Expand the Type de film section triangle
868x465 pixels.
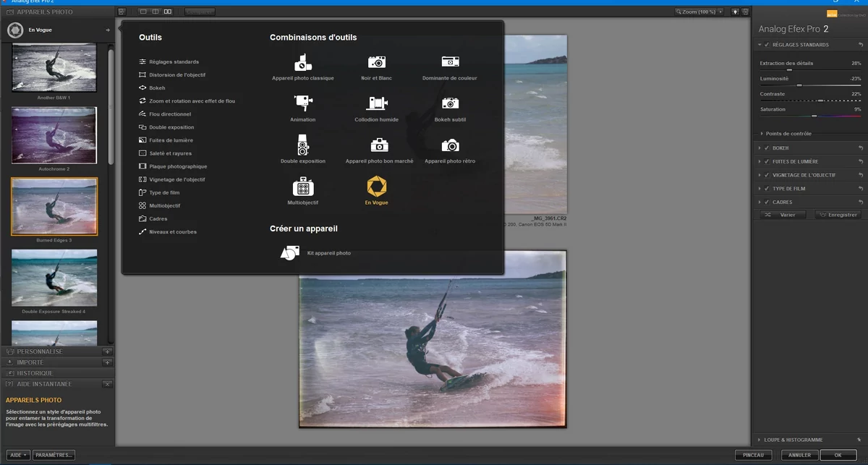[x=759, y=189]
